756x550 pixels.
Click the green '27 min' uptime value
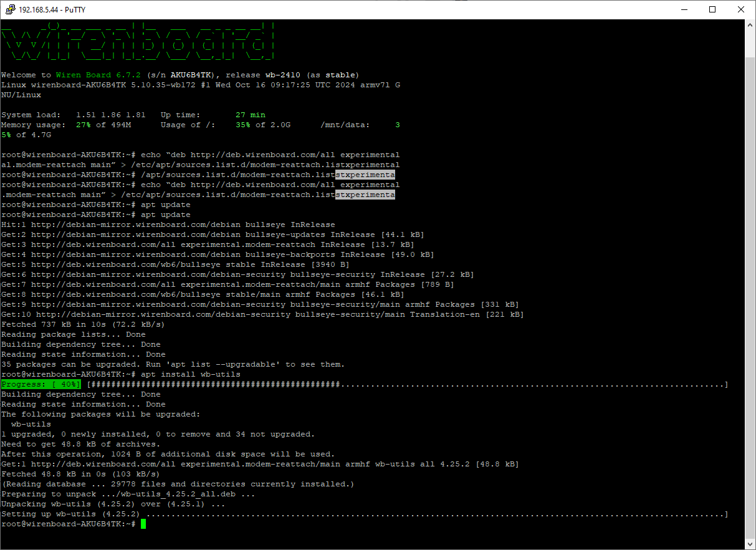tap(250, 115)
